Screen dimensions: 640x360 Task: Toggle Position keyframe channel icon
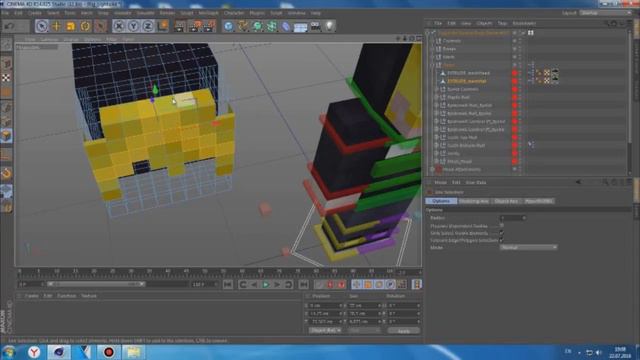(x=357, y=284)
